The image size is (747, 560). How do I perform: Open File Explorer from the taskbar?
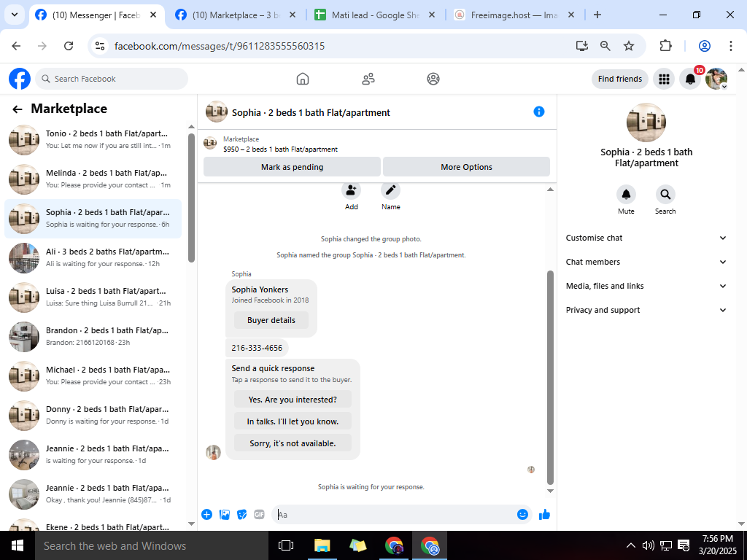322,545
